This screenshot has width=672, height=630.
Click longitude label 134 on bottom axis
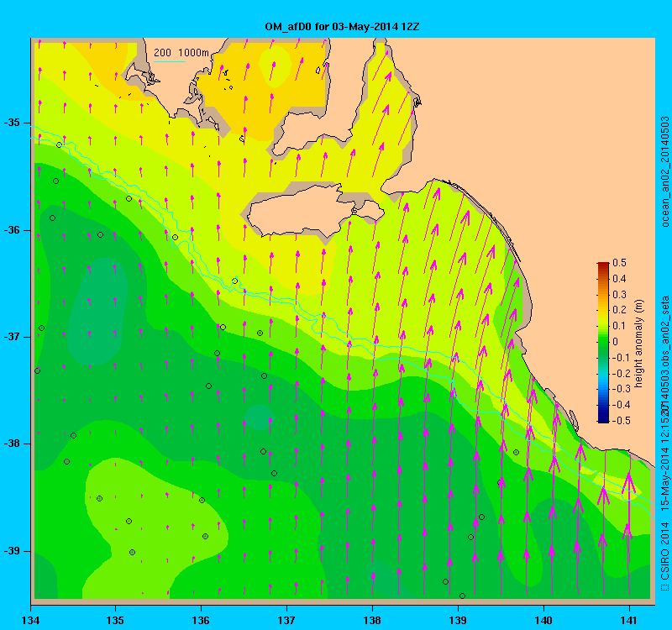click(30, 620)
